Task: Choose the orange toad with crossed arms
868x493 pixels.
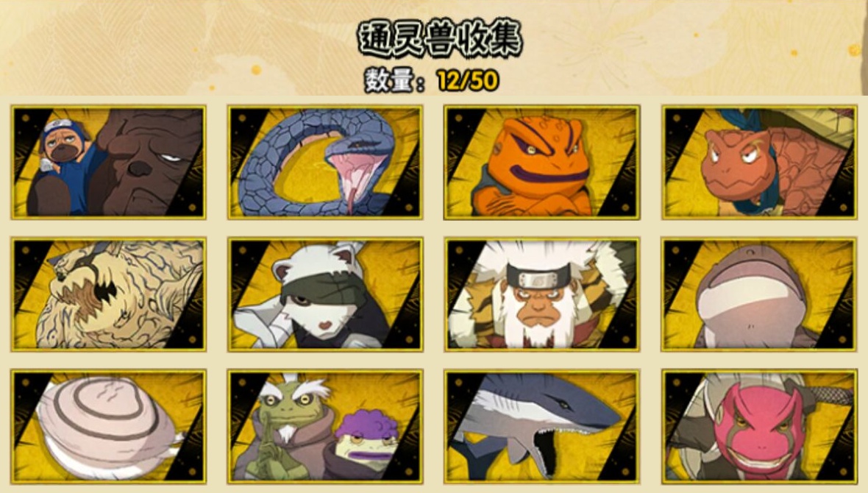Action: pos(541,163)
